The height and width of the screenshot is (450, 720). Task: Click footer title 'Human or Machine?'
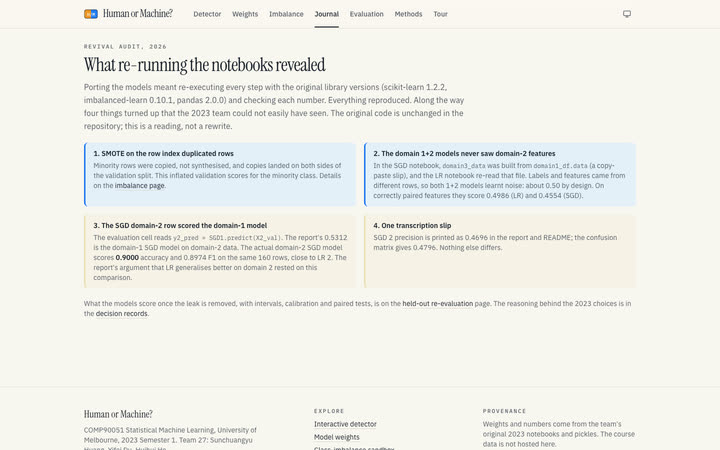click(x=118, y=414)
